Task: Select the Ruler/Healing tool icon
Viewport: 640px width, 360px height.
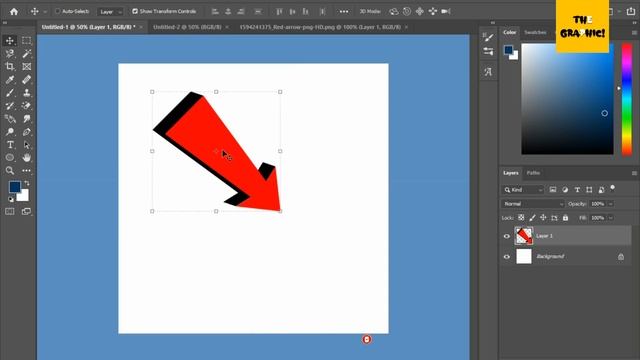Action: [27, 80]
